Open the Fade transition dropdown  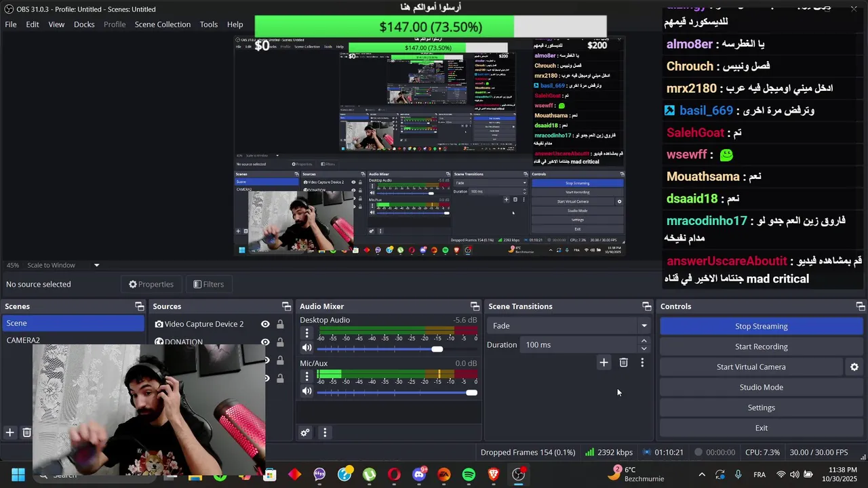click(569, 326)
